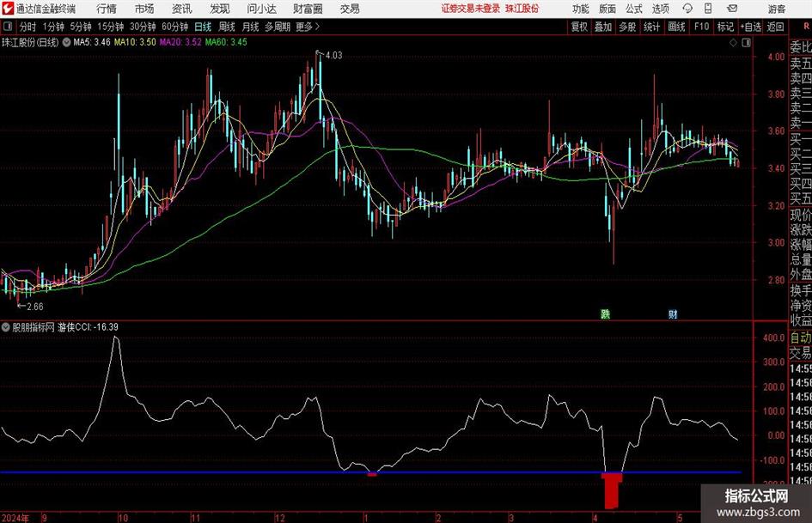Click the 珠江股份(日线) chart title
The image size is (812, 523).
tap(30, 42)
